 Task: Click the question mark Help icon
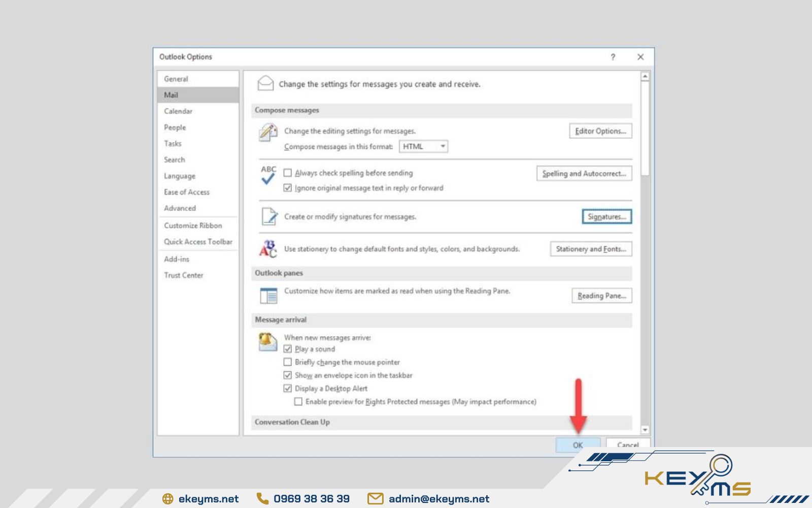(x=613, y=57)
